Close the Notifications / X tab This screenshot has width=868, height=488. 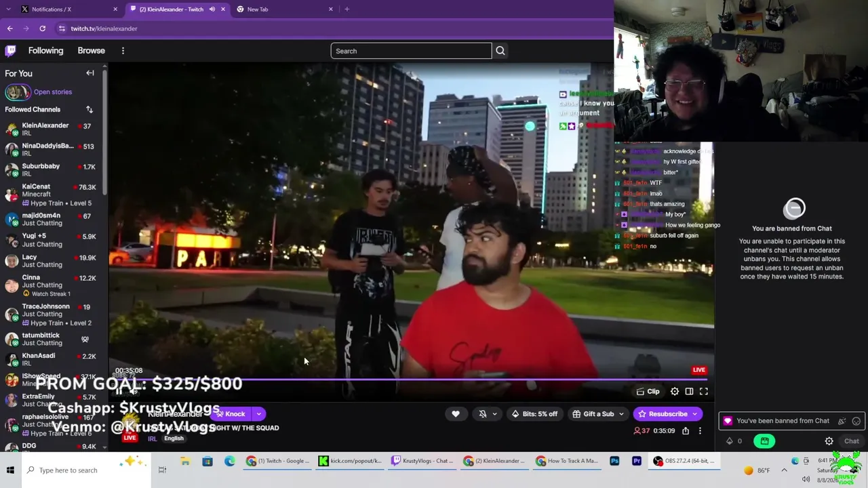point(115,9)
